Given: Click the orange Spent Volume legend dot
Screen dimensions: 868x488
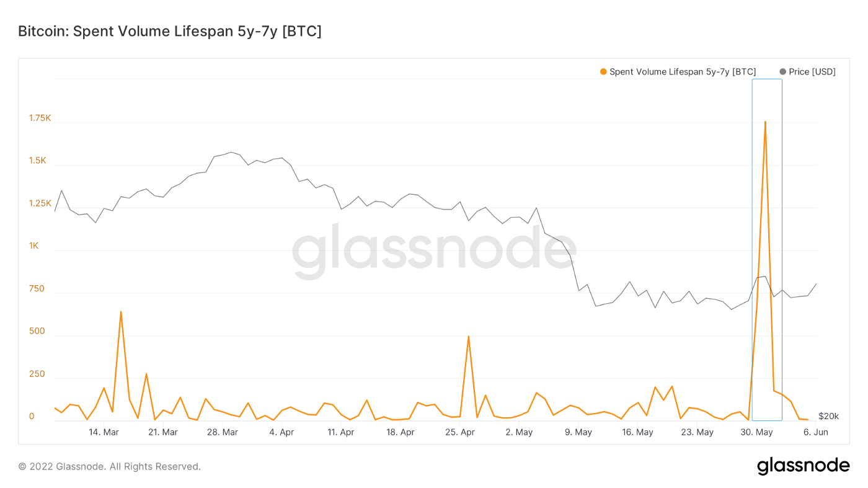Looking at the screenshot, I should click(x=603, y=72).
